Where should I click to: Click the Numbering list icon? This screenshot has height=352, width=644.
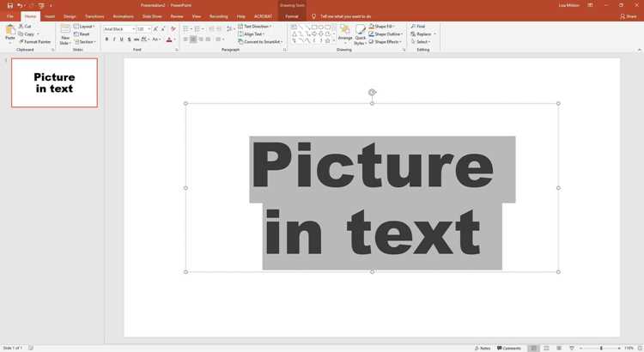click(x=197, y=29)
